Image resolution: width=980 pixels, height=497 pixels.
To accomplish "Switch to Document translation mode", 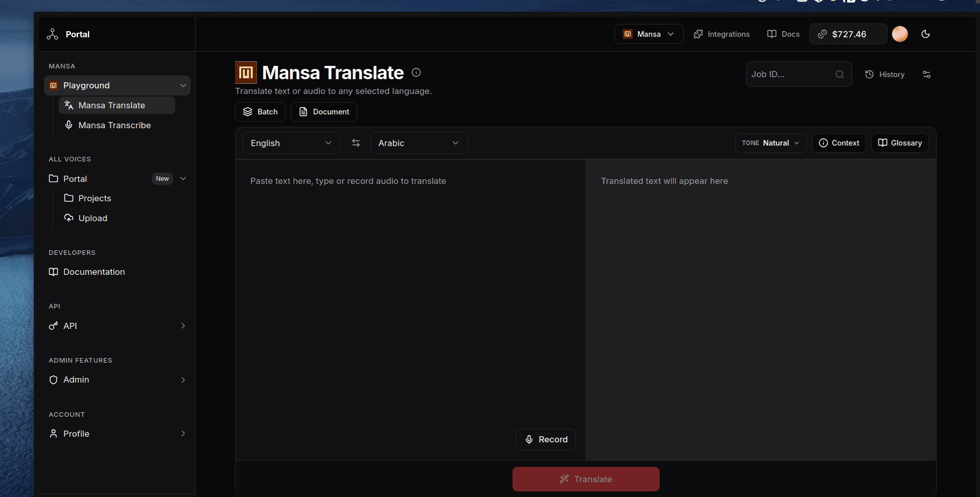I will pyautogui.click(x=324, y=112).
